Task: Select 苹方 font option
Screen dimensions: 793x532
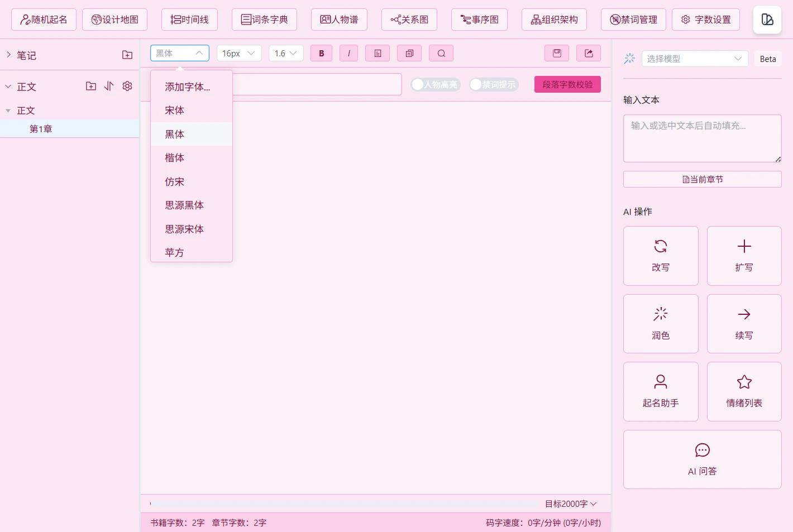Action: point(192,252)
